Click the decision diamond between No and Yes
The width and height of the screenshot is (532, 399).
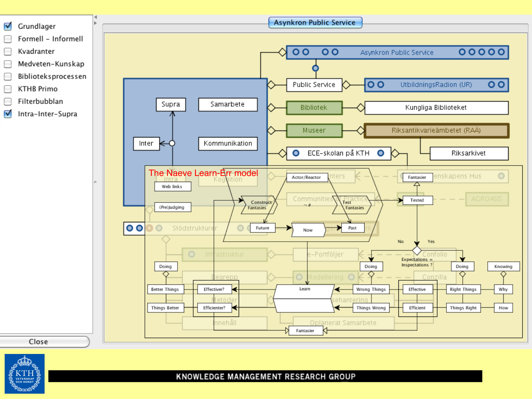tap(417, 250)
